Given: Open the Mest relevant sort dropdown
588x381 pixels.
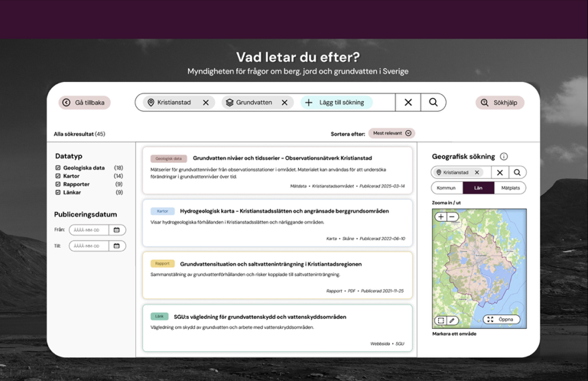Looking at the screenshot, I should tap(391, 133).
